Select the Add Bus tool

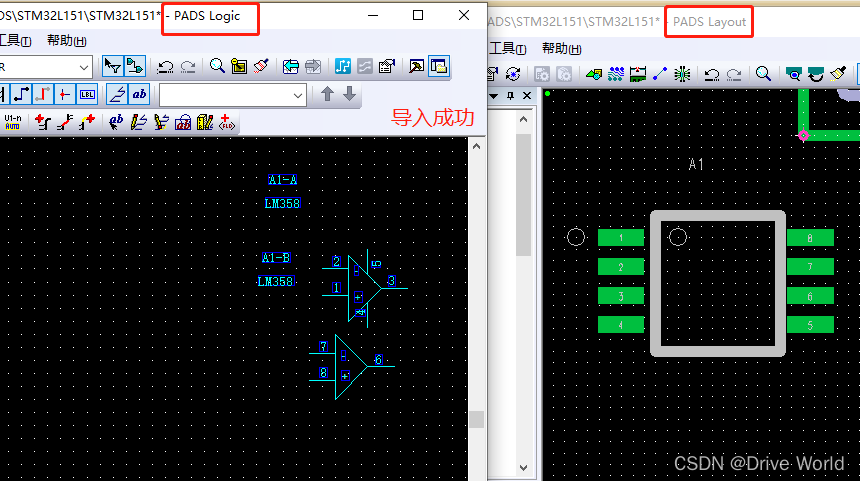43,94
